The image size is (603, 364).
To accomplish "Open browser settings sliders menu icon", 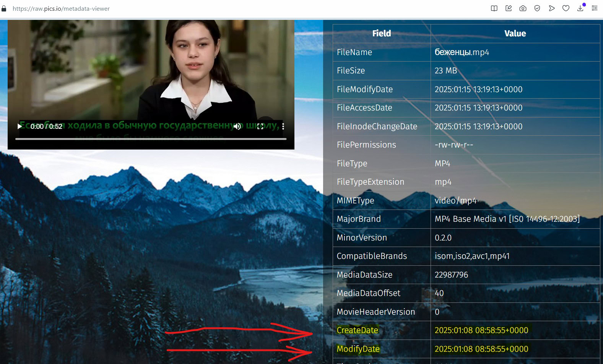I will point(595,8).
